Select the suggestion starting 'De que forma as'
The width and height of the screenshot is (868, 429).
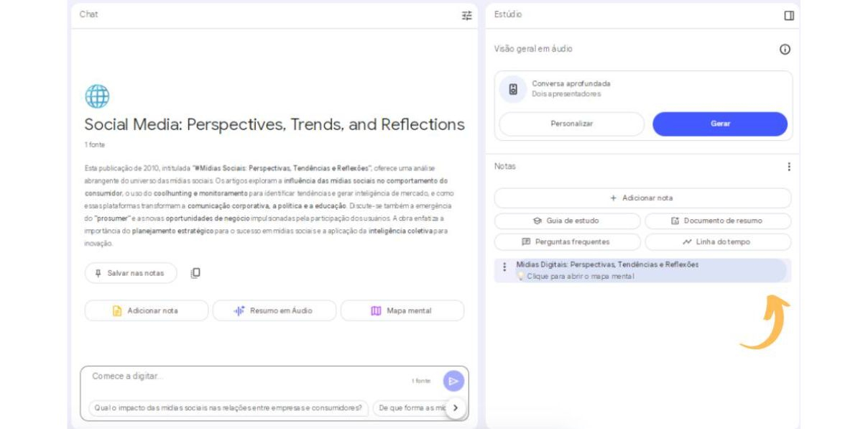[x=410, y=408]
